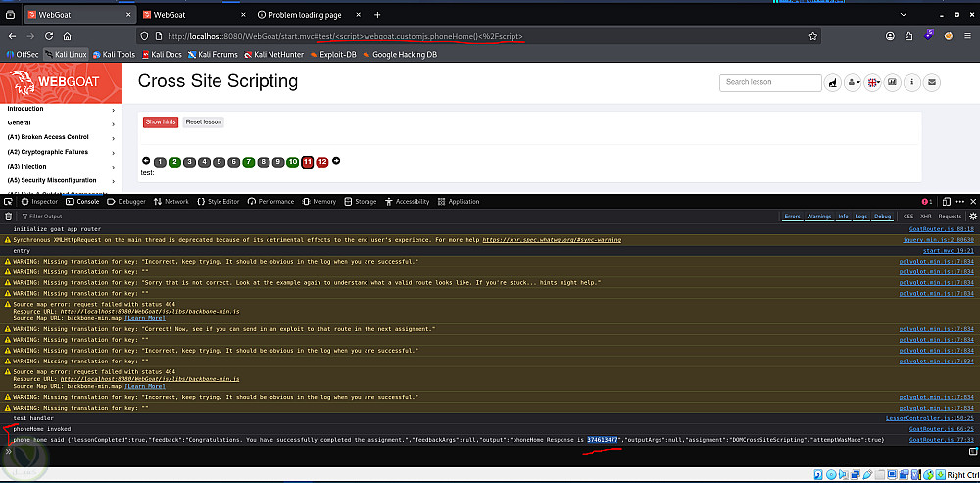Toggle the Errors filter in console

pos(792,217)
